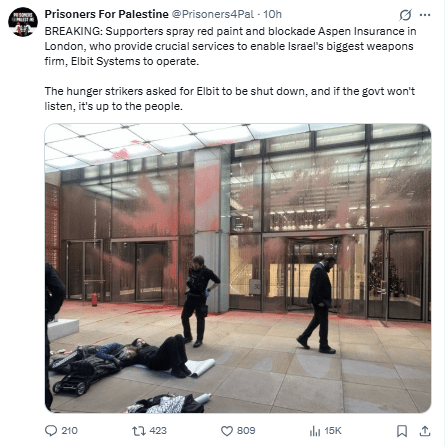Click the 423 reposts count
445x446 pixels.
click(x=158, y=431)
